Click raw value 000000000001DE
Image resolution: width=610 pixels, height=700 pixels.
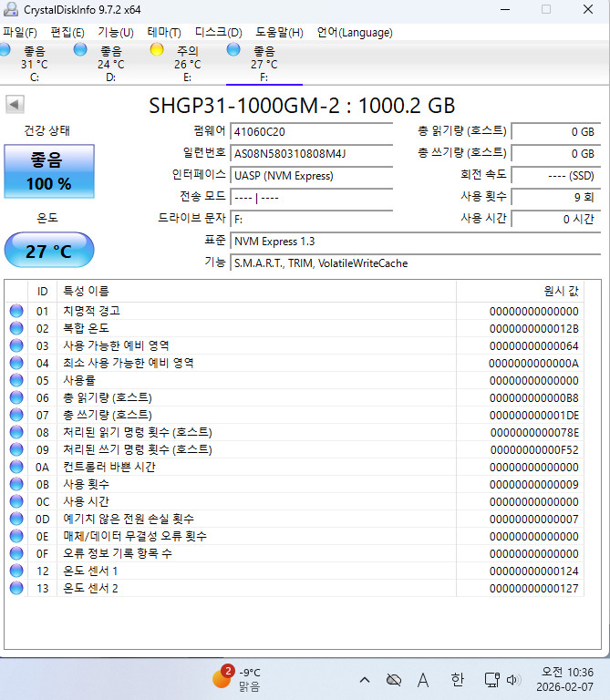[x=534, y=416]
